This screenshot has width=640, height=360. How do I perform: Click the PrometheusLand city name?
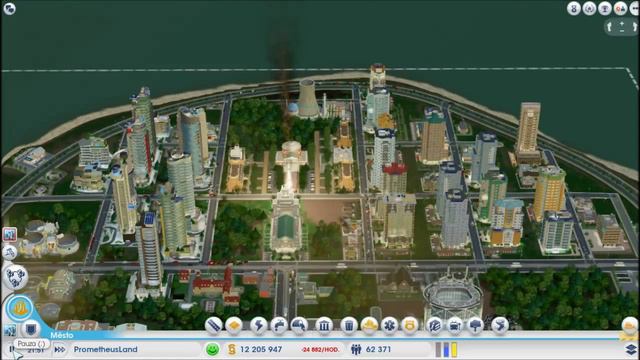click(x=105, y=349)
